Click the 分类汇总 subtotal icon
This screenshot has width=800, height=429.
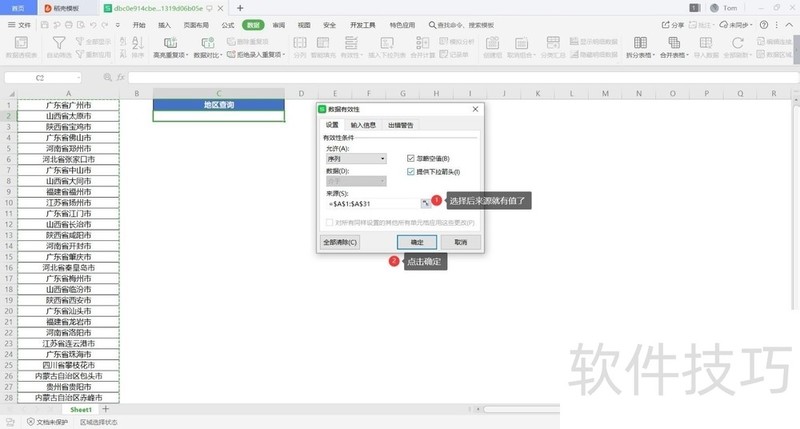pos(553,43)
